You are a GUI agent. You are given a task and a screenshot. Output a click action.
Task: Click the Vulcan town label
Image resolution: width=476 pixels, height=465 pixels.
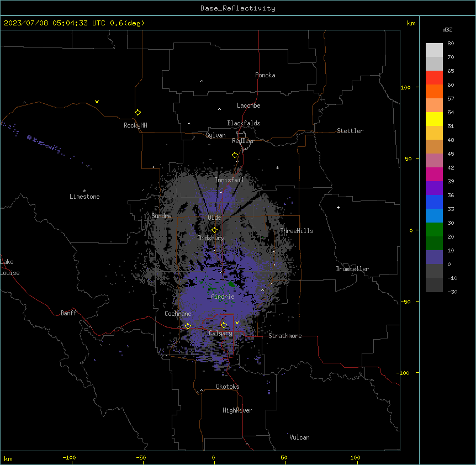300,437
